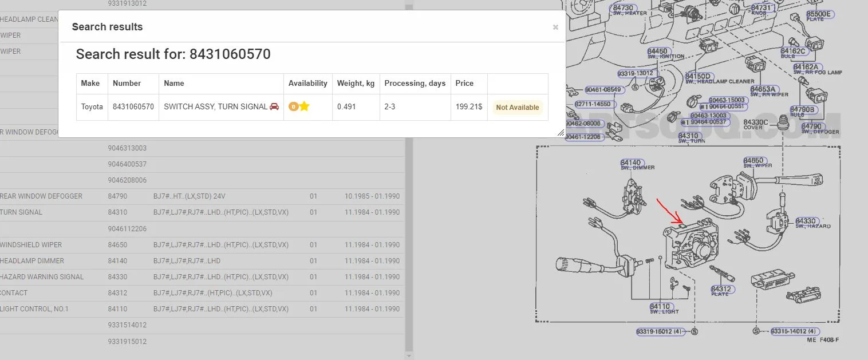Click the Not Available button

pyautogui.click(x=518, y=108)
